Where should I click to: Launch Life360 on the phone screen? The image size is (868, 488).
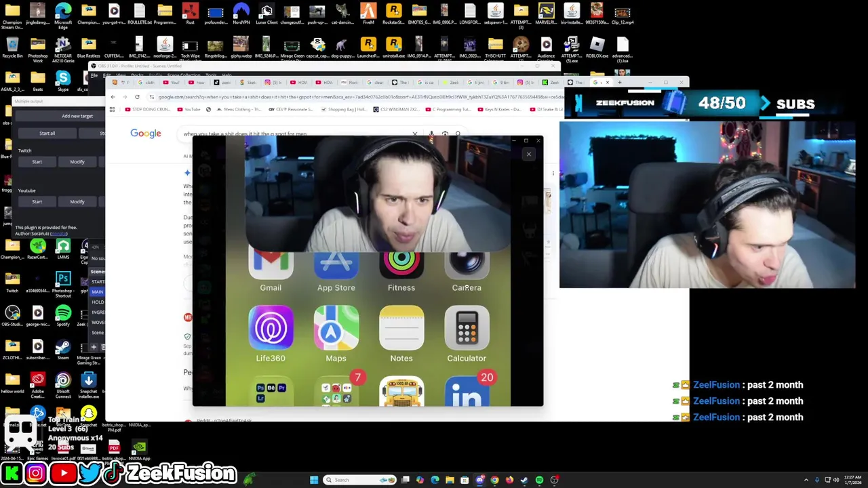pos(271,333)
